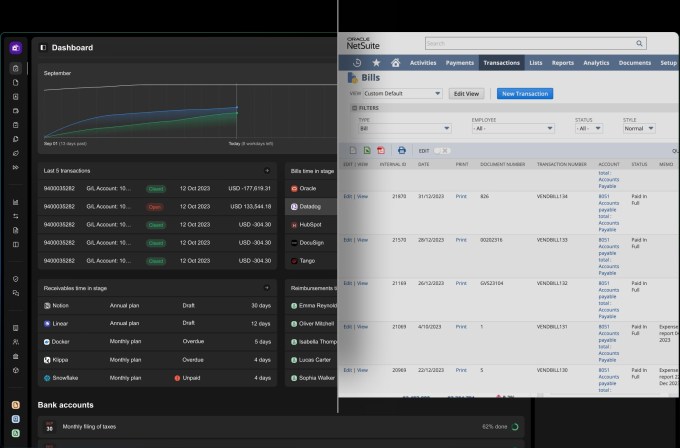Open the Type filter dropdown
This screenshot has width=680, height=448.
(x=405, y=128)
